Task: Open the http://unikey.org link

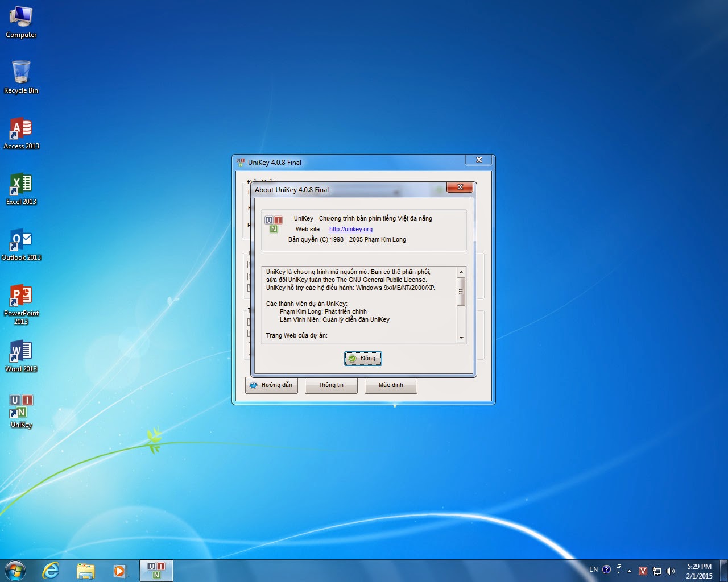Action: [x=351, y=229]
